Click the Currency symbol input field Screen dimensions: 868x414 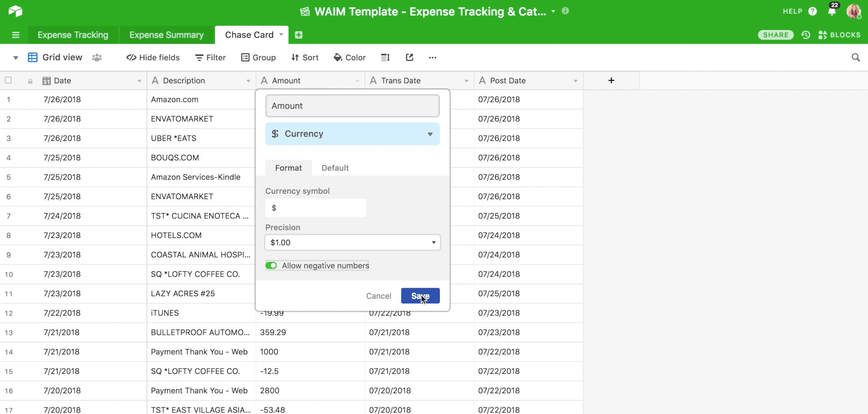click(315, 208)
